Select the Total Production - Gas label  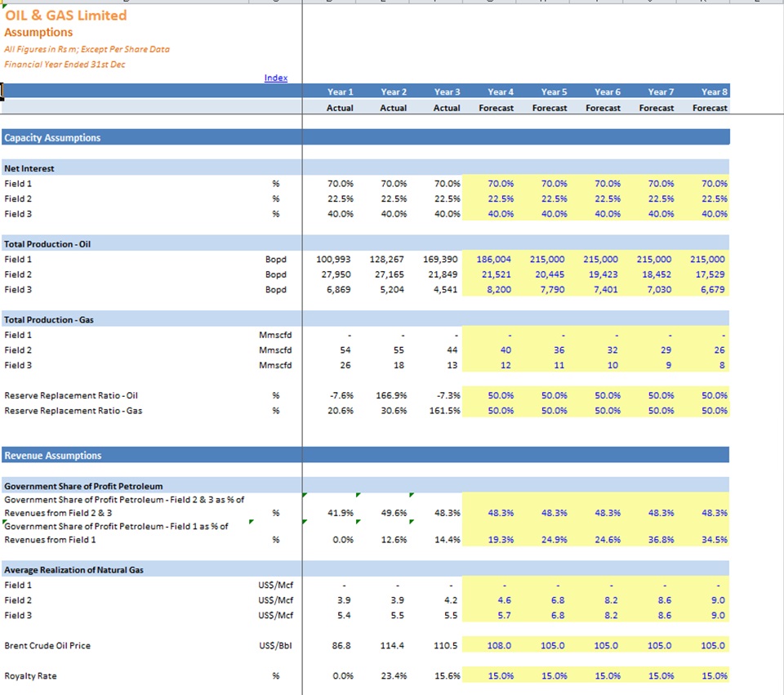coord(49,319)
